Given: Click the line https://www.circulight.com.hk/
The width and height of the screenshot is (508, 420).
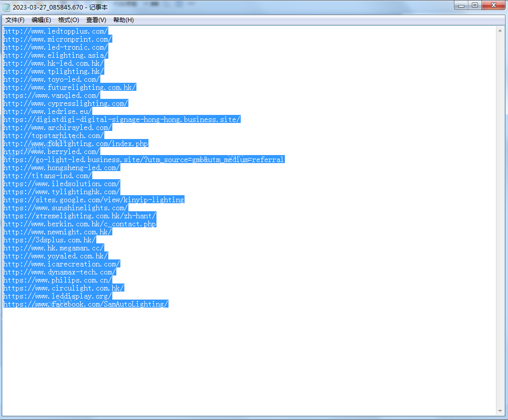Looking at the screenshot, I should coord(64,289).
